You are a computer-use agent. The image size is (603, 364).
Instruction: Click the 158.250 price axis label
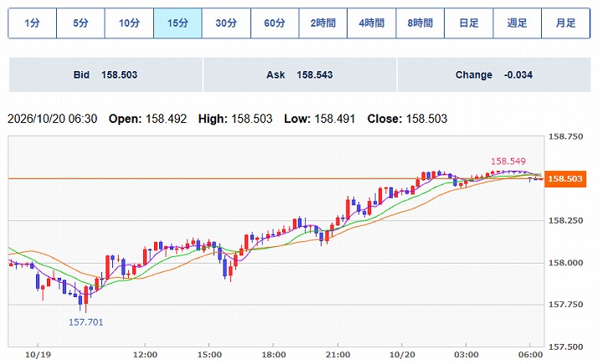click(565, 221)
